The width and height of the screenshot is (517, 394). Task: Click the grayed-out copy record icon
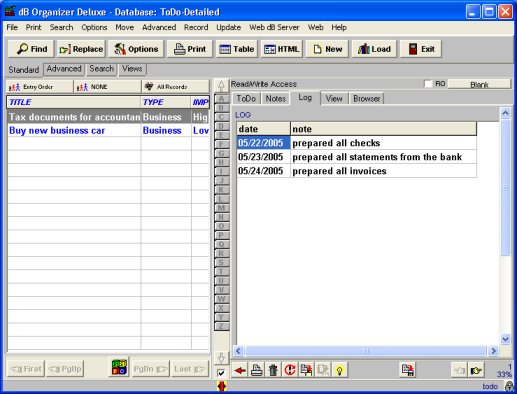[323, 370]
